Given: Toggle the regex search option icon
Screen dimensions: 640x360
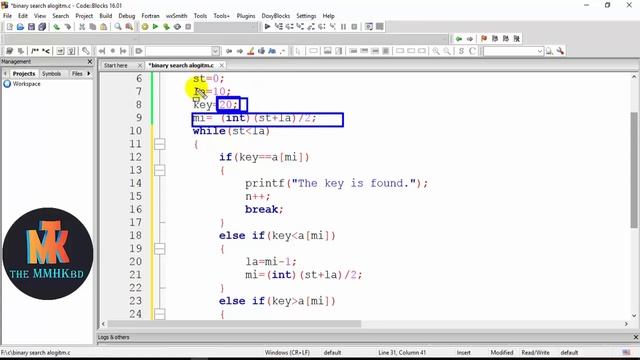Looking at the screenshot, I should pyautogui.click(x=283, y=51).
